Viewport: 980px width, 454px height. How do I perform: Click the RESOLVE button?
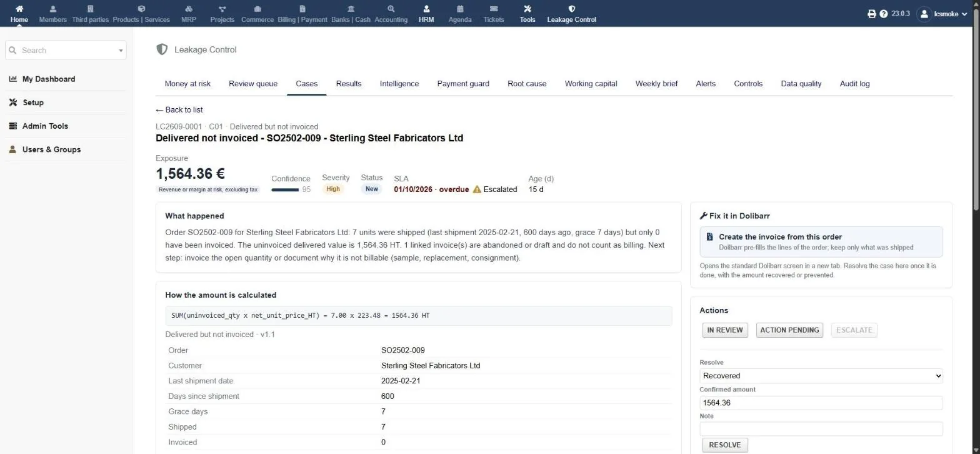click(725, 445)
